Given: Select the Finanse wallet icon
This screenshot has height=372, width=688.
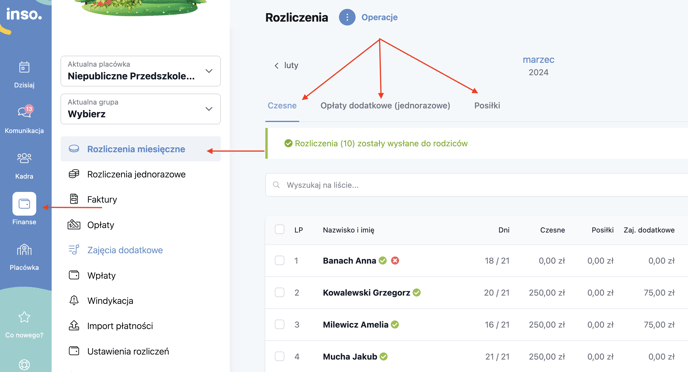Looking at the screenshot, I should click(x=24, y=204).
